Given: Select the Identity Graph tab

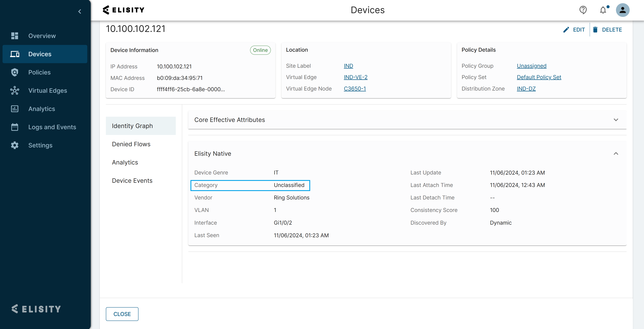Looking at the screenshot, I should click(x=132, y=126).
